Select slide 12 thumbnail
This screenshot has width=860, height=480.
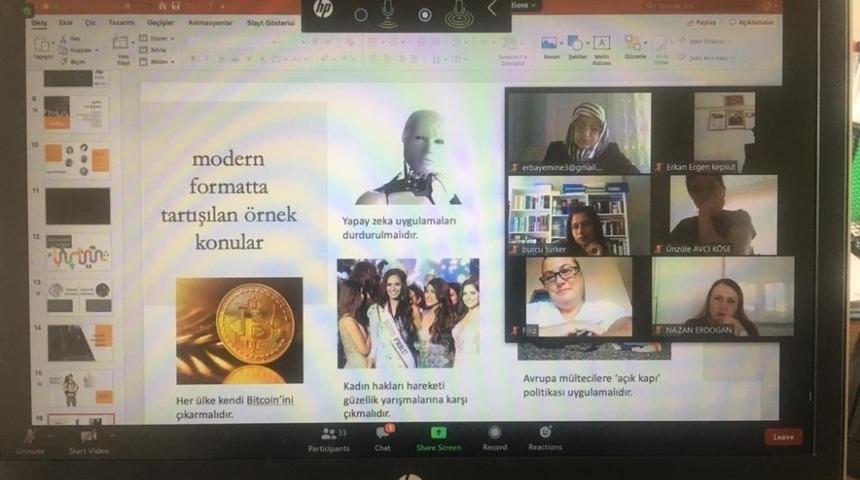[x=78, y=252]
